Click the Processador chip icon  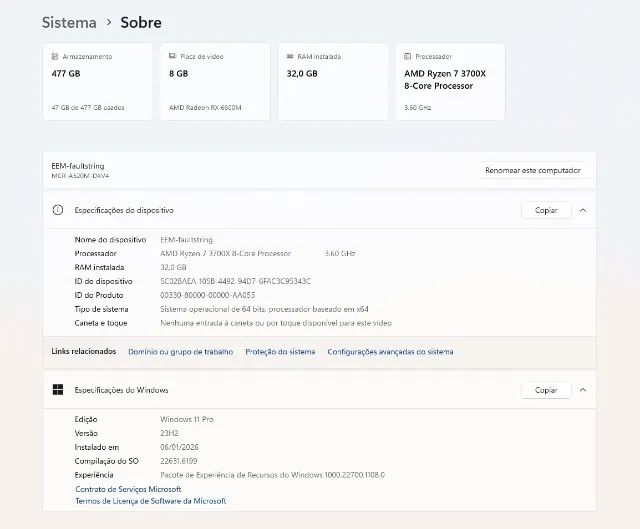407,57
